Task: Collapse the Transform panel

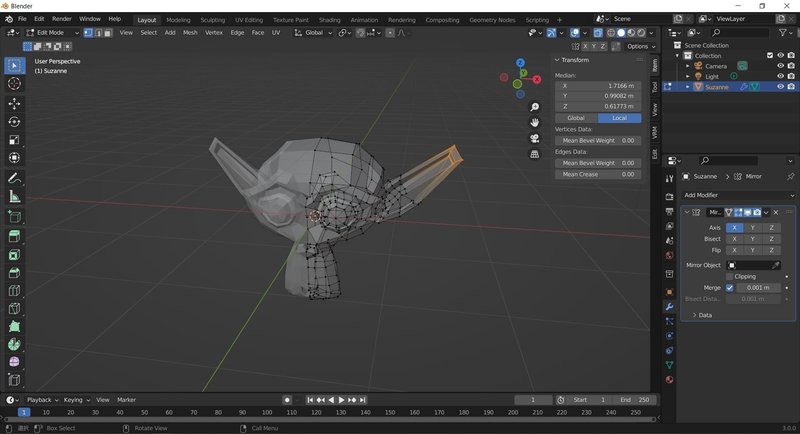Action: coord(557,60)
